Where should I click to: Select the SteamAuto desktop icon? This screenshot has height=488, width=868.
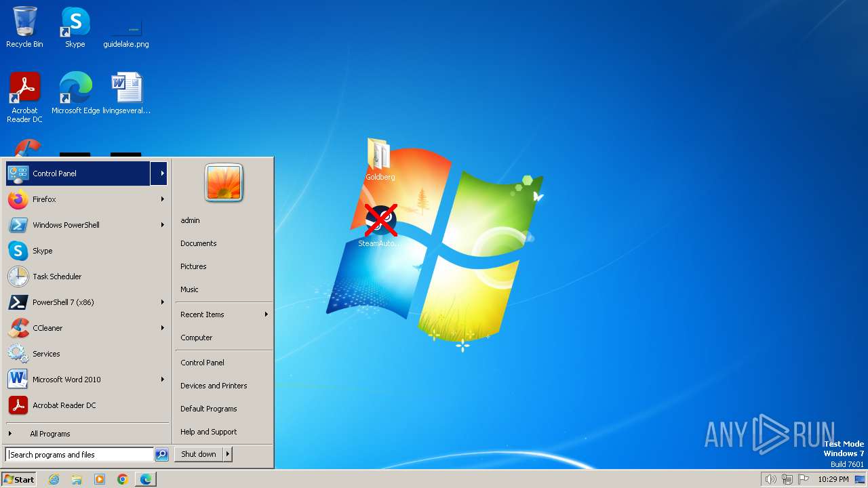380,226
